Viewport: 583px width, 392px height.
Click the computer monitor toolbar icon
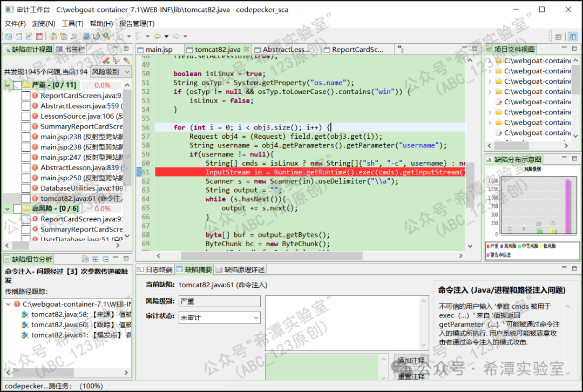(86, 37)
